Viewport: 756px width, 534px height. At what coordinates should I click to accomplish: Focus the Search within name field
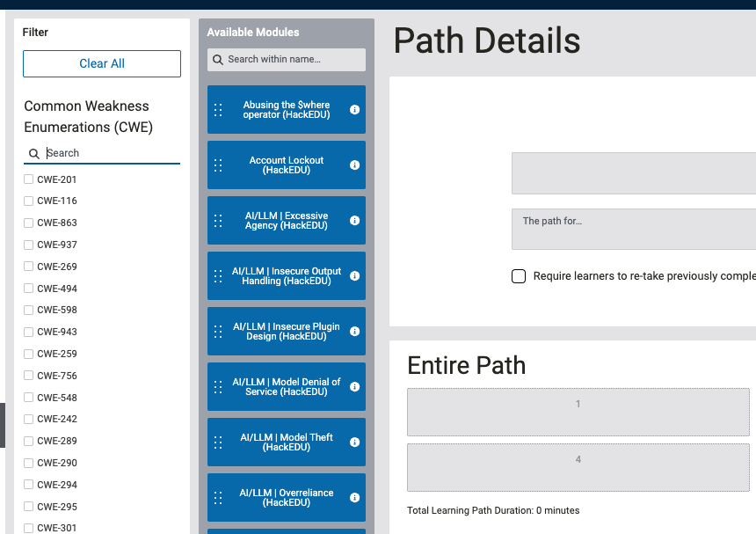[287, 59]
